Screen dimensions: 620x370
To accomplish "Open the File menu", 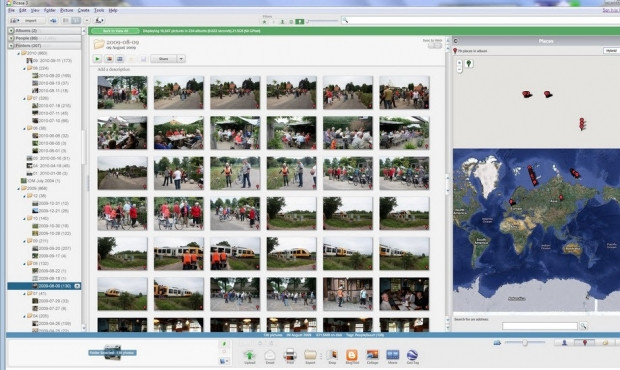I will [x=11, y=10].
